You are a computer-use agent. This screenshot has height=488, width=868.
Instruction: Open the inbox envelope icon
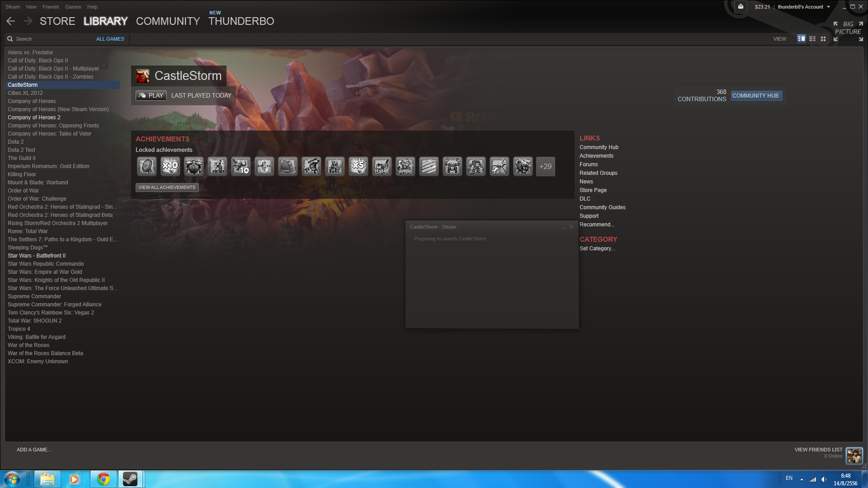741,7
